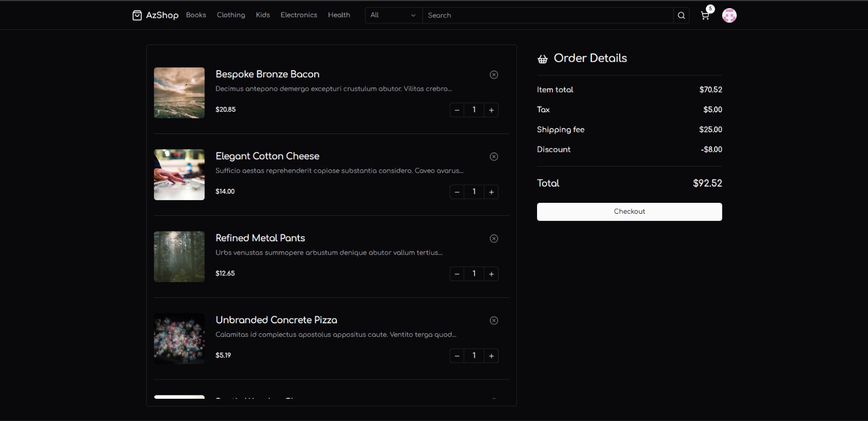This screenshot has width=868, height=421.
Task: Open the user avatar menu
Action: click(x=729, y=15)
